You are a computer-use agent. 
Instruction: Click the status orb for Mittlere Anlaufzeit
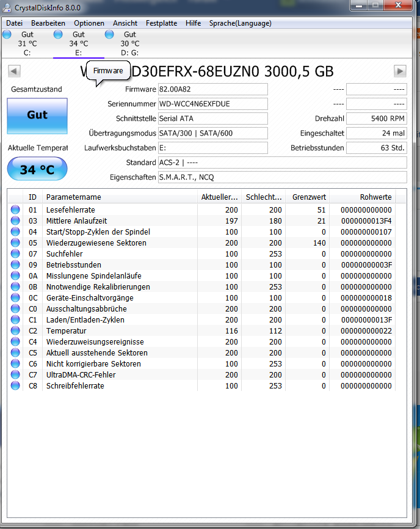coord(15,221)
